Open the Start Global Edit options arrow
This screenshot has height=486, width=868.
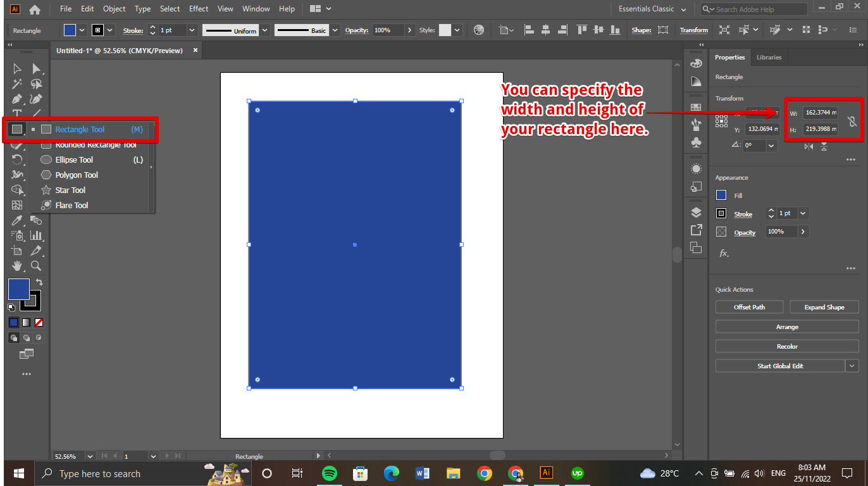tap(852, 366)
